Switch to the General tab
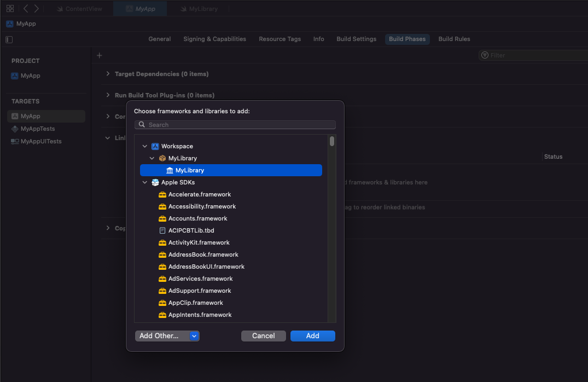Screen dimensions: 588x382 pyautogui.click(x=159, y=39)
